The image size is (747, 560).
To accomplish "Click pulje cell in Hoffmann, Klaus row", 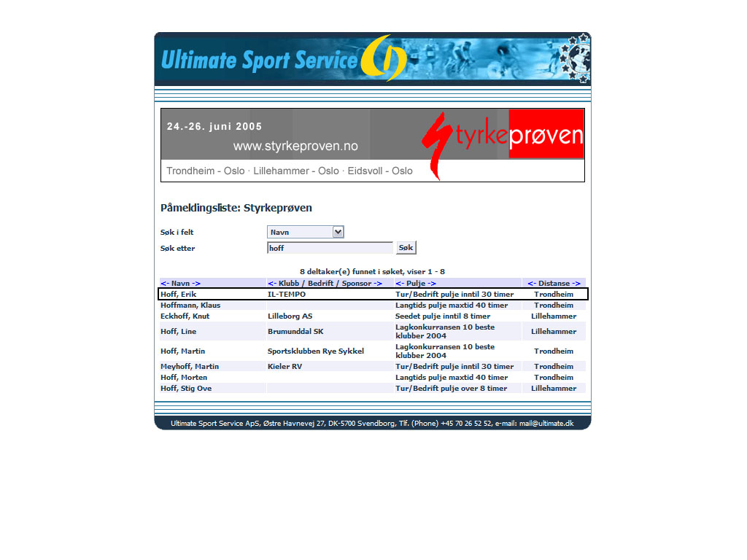I will [x=452, y=306].
